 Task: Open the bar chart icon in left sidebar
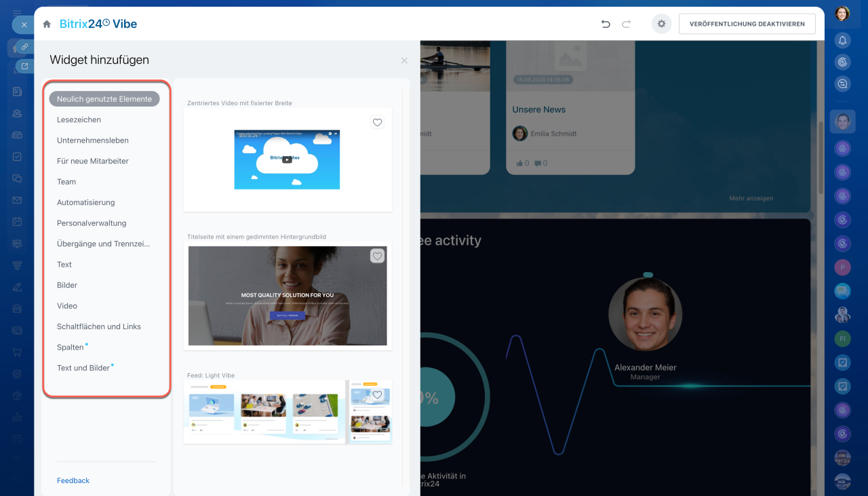pyautogui.click(x=17, y=417)
